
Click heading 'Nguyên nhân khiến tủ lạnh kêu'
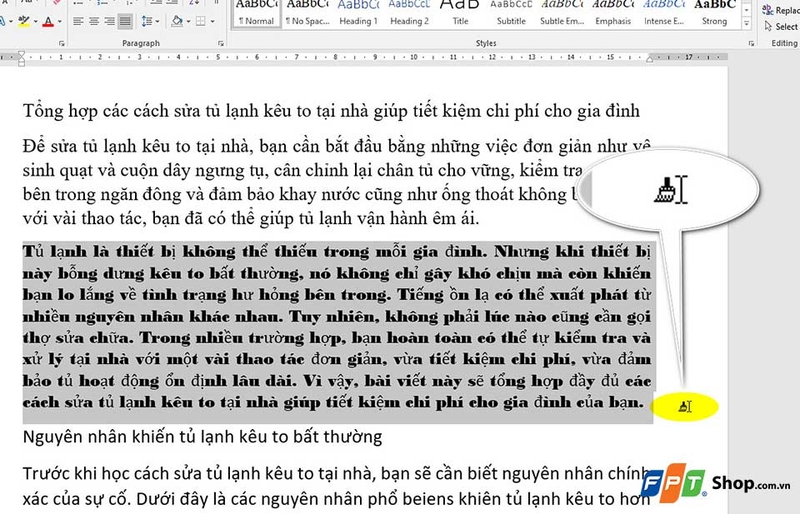pyautogui.click(x=203, y=437)
